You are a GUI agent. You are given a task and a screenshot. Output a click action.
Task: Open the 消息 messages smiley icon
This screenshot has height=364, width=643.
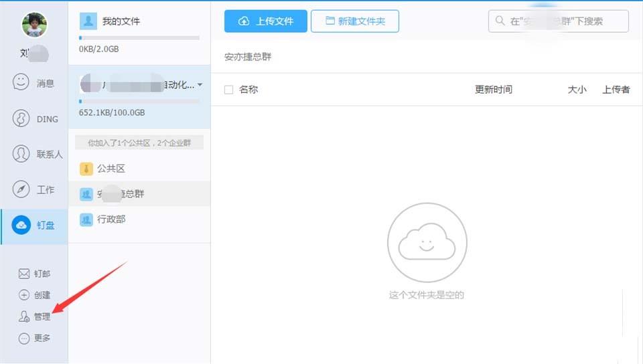click(21, 82)
